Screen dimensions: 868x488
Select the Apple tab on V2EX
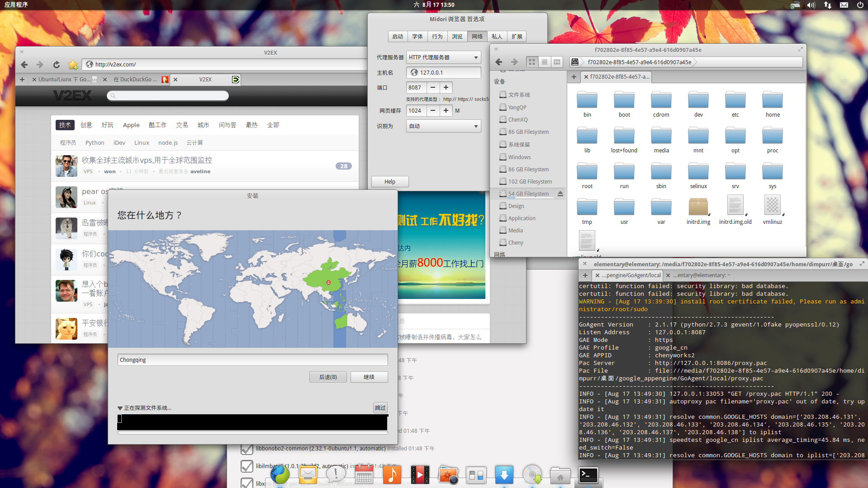coord(131,125)
